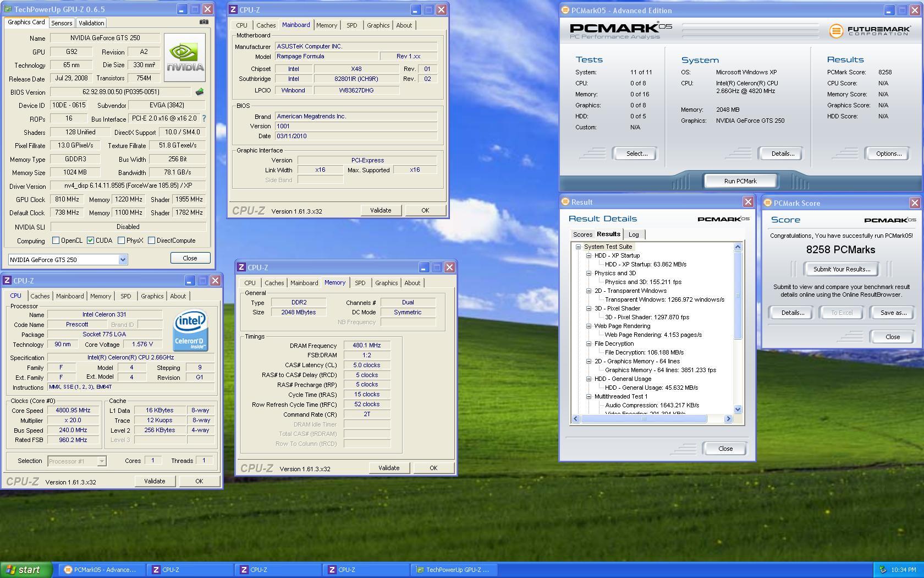Collapse the System Test Suite tree node
Viewport: 924px width, 578px height.
pyautogui.click(x=578, y=247)
